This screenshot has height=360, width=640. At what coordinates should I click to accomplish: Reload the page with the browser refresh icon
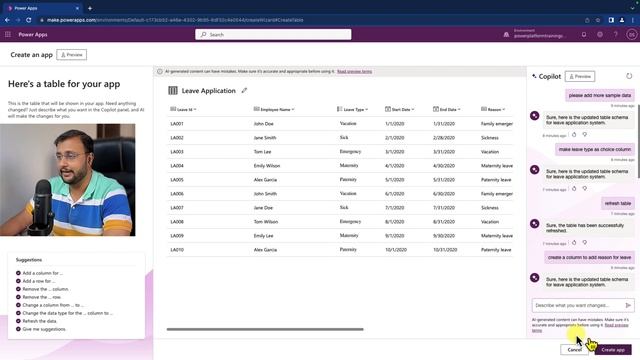pyautogui.click(x=29, y=20)
